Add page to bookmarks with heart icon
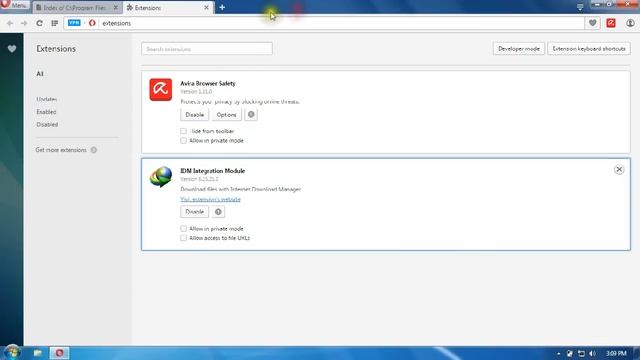The height and width of the screenshot is (360, 640). point(593,23)
